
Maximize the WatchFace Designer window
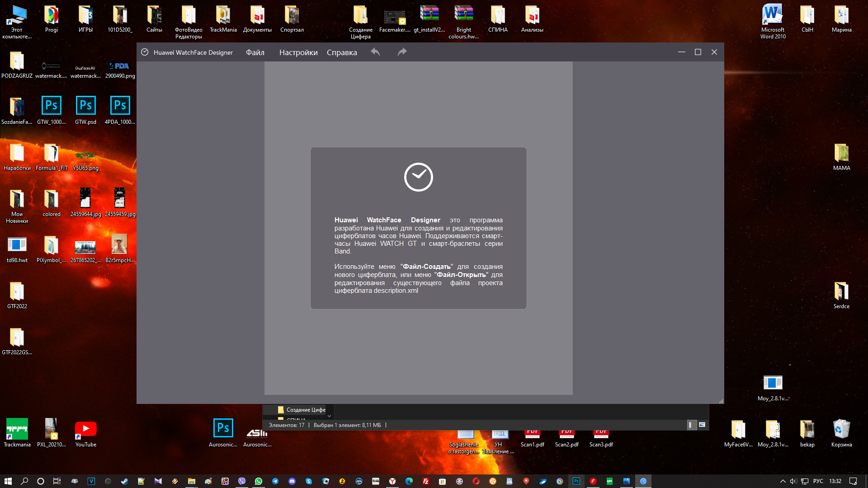click(698, 52)
